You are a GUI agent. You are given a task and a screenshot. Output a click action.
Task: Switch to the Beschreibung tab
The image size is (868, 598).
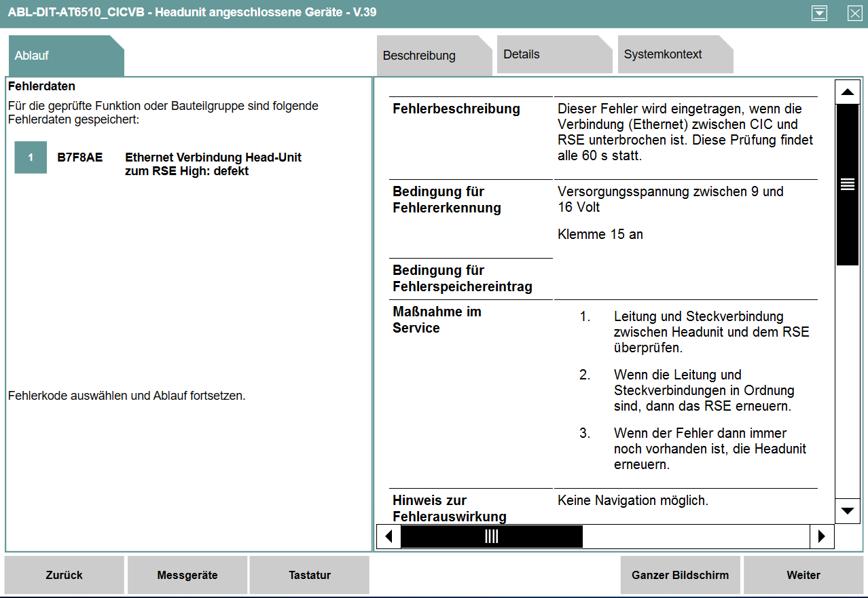tap(434, 56)
